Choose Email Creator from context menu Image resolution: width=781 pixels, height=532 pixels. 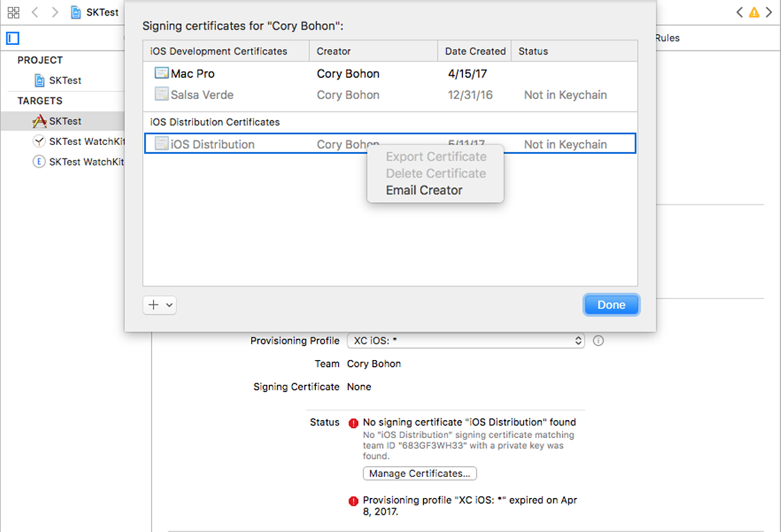(x=424, y=190)
